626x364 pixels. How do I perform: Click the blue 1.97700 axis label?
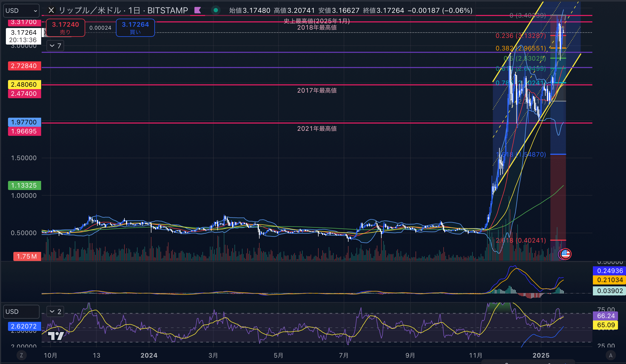25,122
